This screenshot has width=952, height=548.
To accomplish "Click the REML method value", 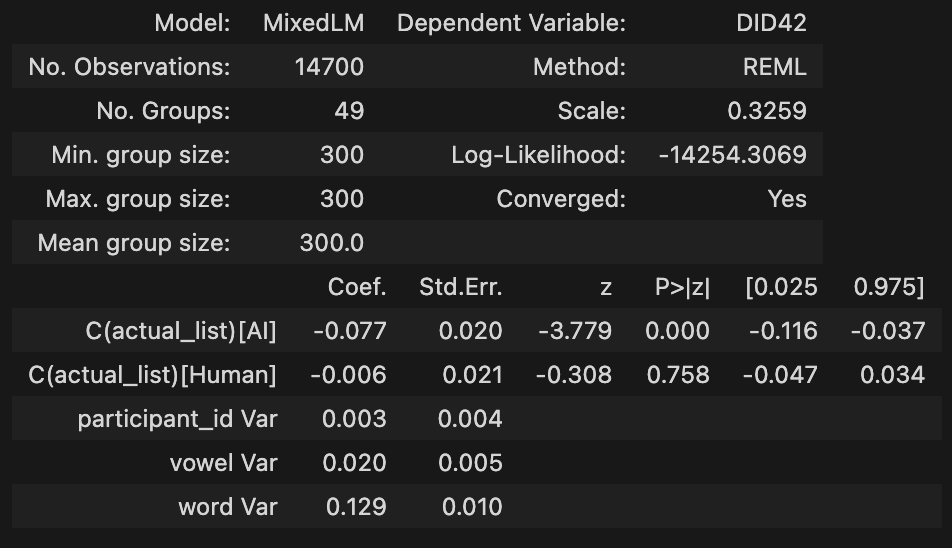I will (775, 67).
